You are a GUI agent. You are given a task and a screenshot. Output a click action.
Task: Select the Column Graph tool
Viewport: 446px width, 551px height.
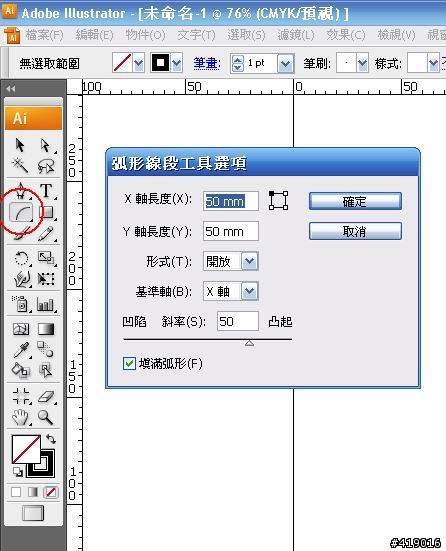[46, 304]
